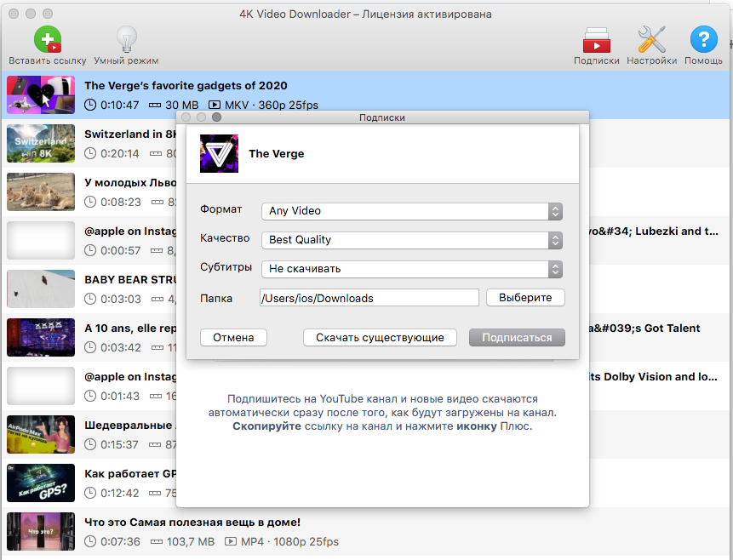Image resolution: width=733 pixels, height=560 pixels.
Task: Click the clock icon beside 0:10:47
Action: coord(90,106)
